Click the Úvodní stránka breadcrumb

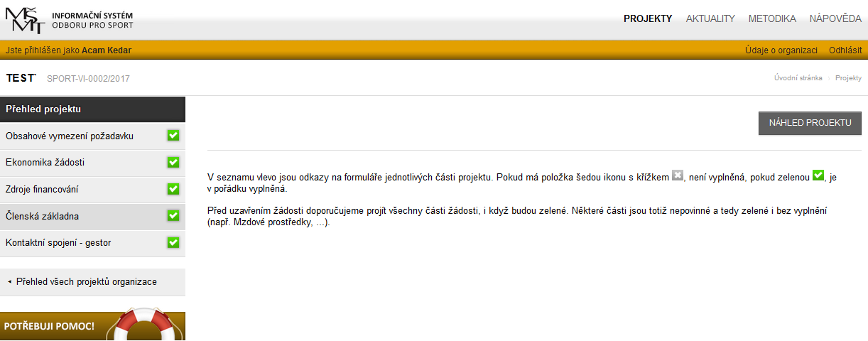pyautogui.click(x=798, y=78)
